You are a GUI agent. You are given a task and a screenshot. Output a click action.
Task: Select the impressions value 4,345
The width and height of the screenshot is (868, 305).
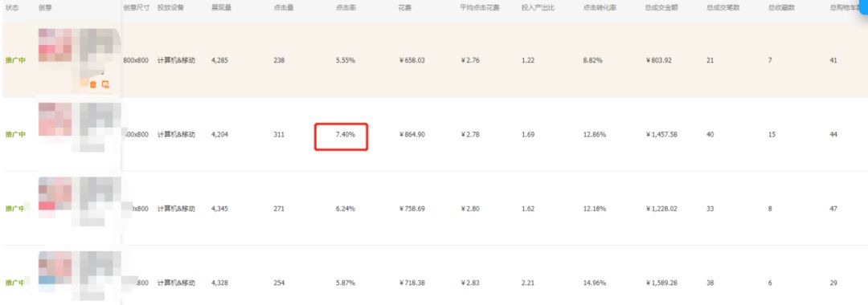click(219, 209)
